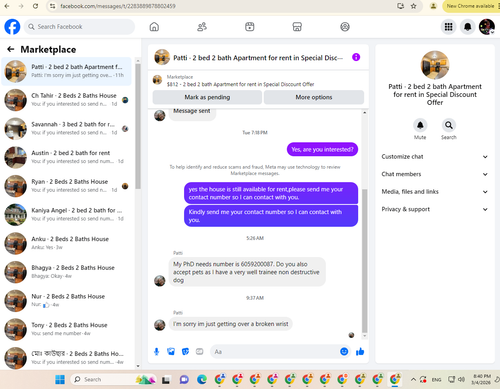Open Tony 2 Beds 2 Baths chat
The image size is (500, 389).
tap(67, 329)
